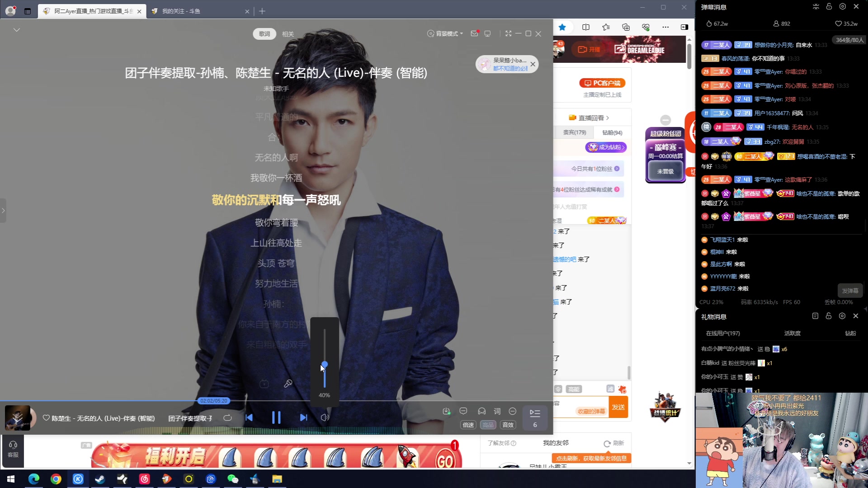Select the 活跃度 tab in gift panel
This screenshot has height=488, width=868.
tap(792, 333)
